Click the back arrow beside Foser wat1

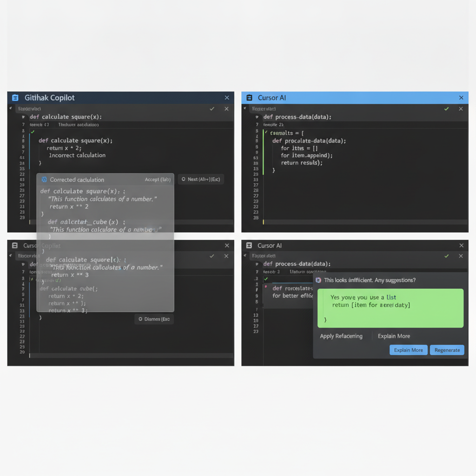click(x=245, y=108)
